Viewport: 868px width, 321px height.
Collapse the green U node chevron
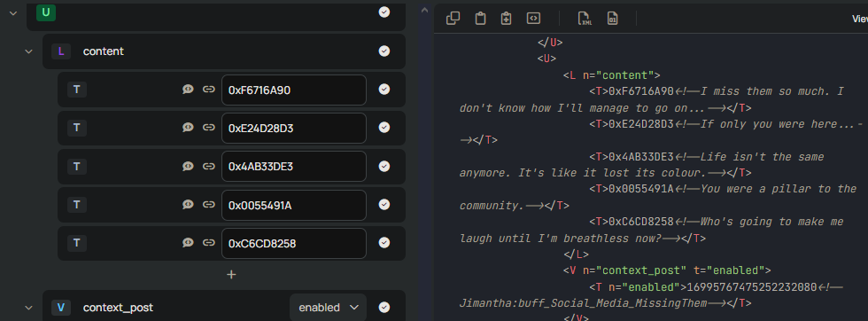[13, 12]
